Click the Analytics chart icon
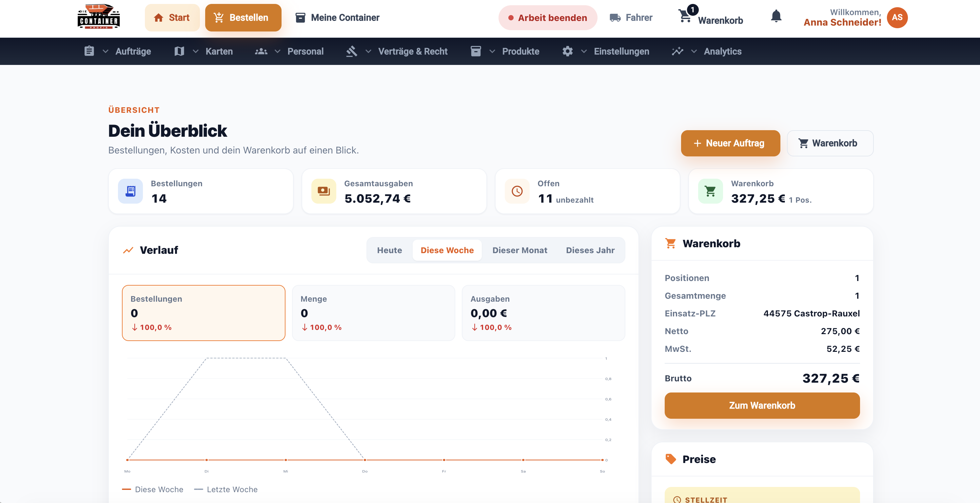 [677, 51]
